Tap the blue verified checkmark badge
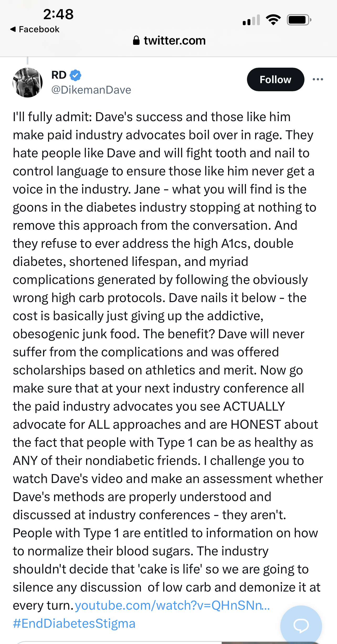Screen dimensions: 337x644 point(76,75)
